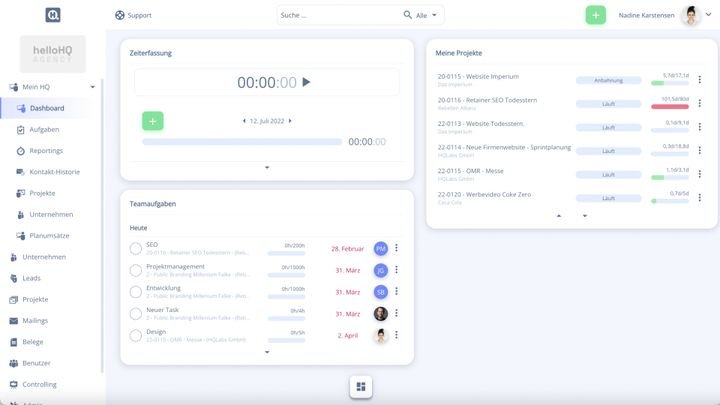Click the green plus button in the top bar
Viewport: 720px width, 405px height.
point(595,15)
